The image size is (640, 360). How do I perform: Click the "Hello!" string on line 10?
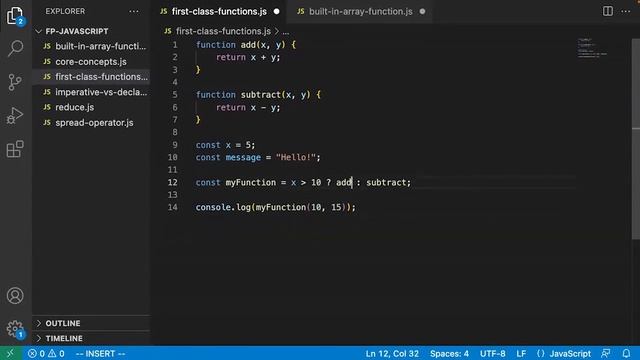(x=296, y=158)
